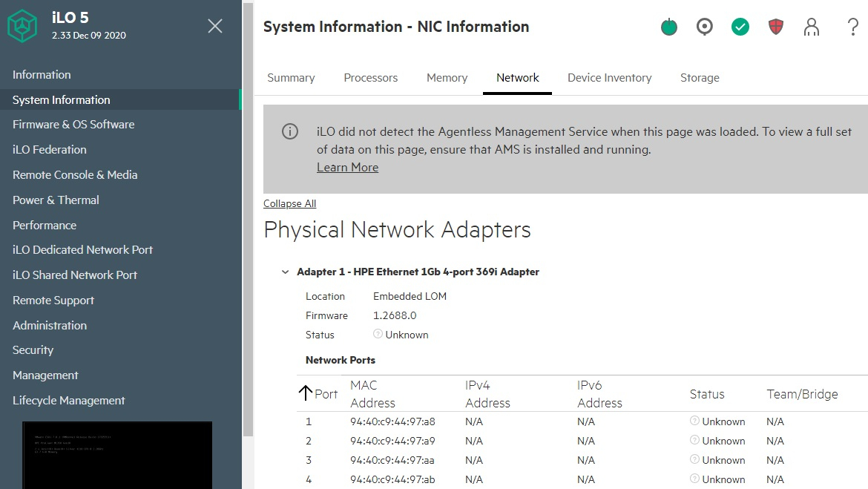Viewport: 868px width, 489px height.
Task: Click the info icon on the AMS warning banner
Action: coord(289,131)
